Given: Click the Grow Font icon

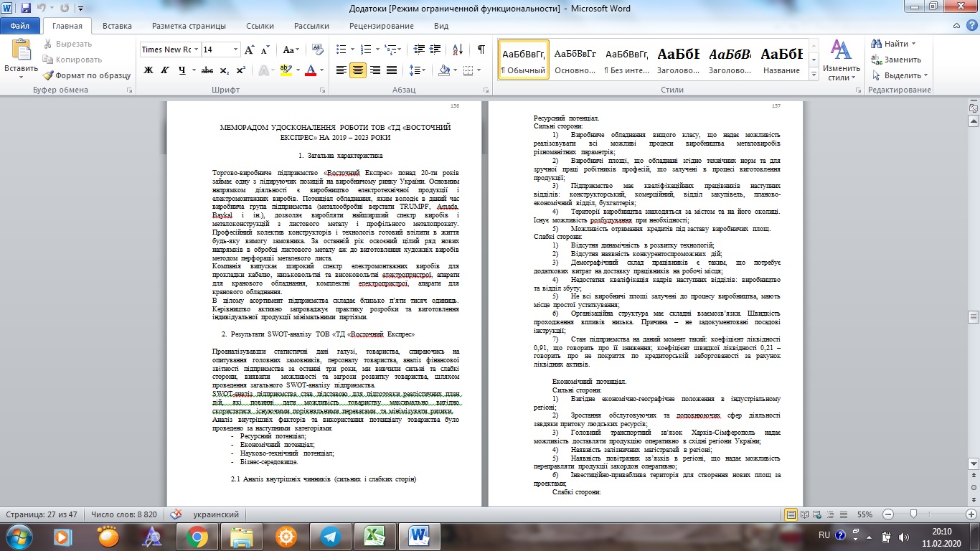Looking at the screenshot, I should pyautogui.click(x=249, y=50).
